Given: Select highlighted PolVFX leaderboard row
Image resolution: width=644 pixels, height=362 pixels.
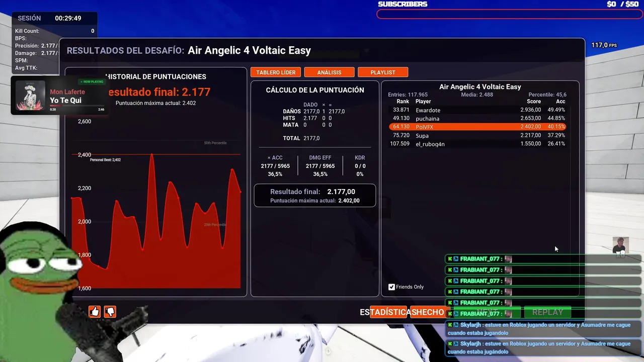Looking at the screenshot, I should pyautogui.click(x=477, y=127).
